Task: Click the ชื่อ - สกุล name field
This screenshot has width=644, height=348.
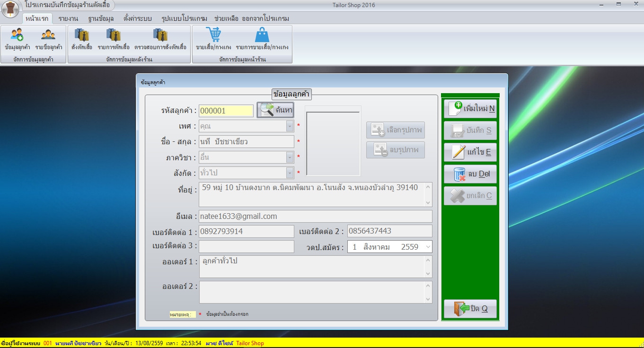Action: point(246,141)
